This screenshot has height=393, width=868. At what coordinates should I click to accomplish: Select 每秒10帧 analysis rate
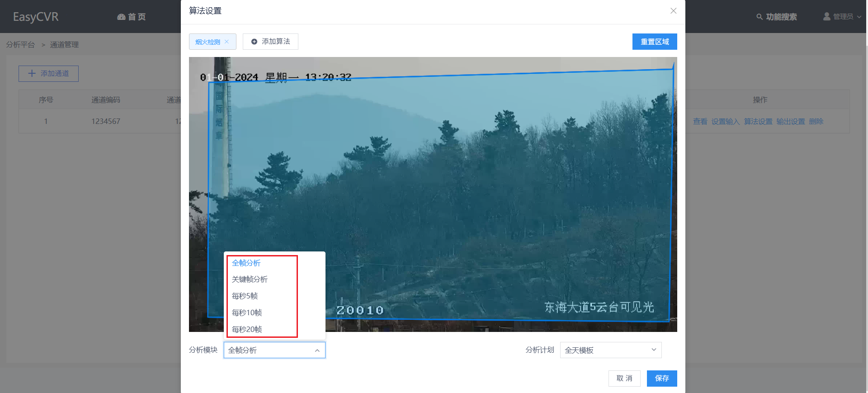point(247,313)
